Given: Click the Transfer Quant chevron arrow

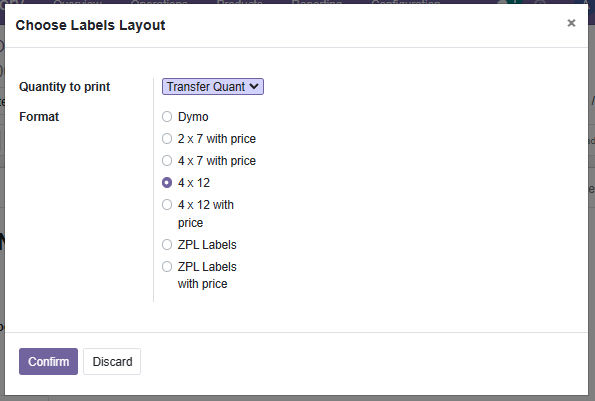Looking at the screenshot, I should [254, 86].
